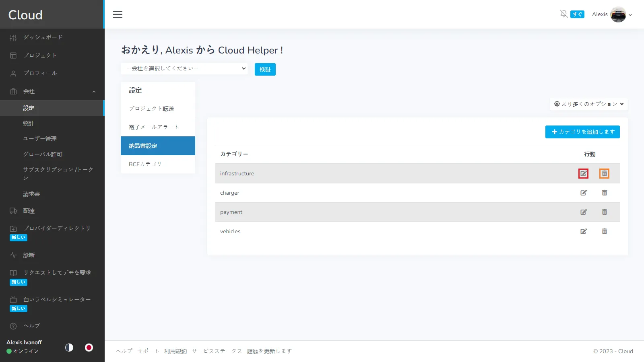Go to ダッシュボード in the sidebar
The width and height of the screenshot is (644, 362).
tap(43, 37)
